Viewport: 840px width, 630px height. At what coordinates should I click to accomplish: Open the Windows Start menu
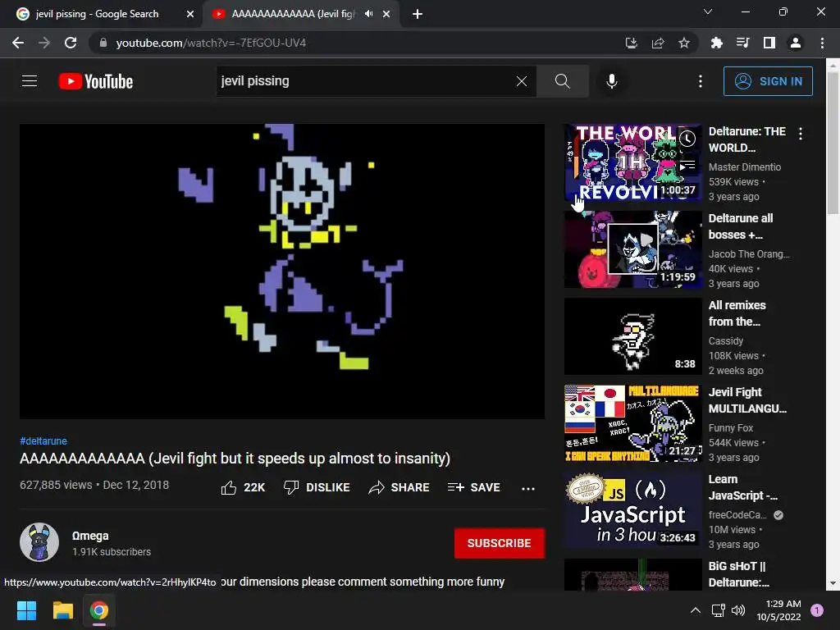[26, 610]
